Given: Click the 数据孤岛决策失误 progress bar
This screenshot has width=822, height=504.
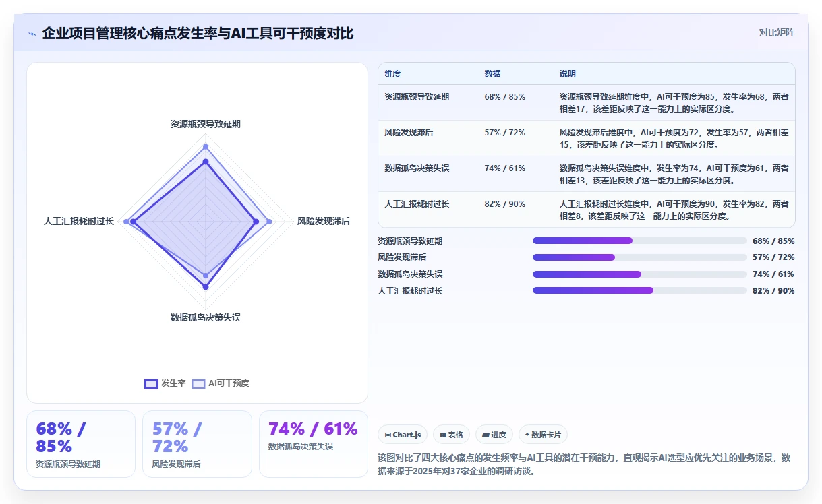Looking at the screenshot, I should [x=639, y=274].
